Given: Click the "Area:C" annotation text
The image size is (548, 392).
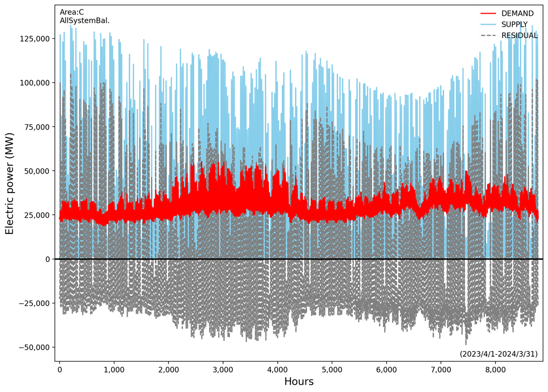Looking at the screenshot, I should [x=72, y=12].
